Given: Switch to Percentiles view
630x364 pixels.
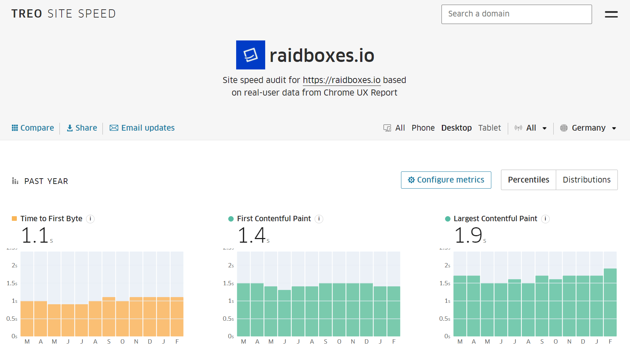Looking at the screenshot, I should (528, 180).
